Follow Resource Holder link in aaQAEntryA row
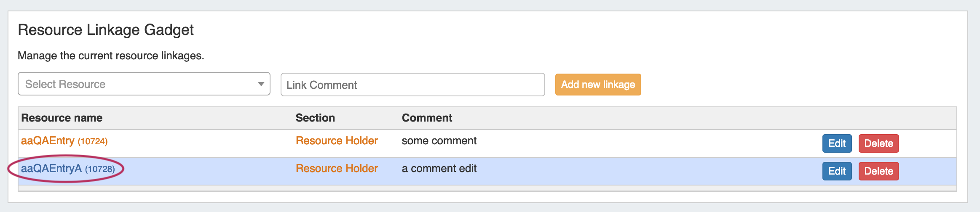Screen dimensions: 980x212 pos(337,169)
